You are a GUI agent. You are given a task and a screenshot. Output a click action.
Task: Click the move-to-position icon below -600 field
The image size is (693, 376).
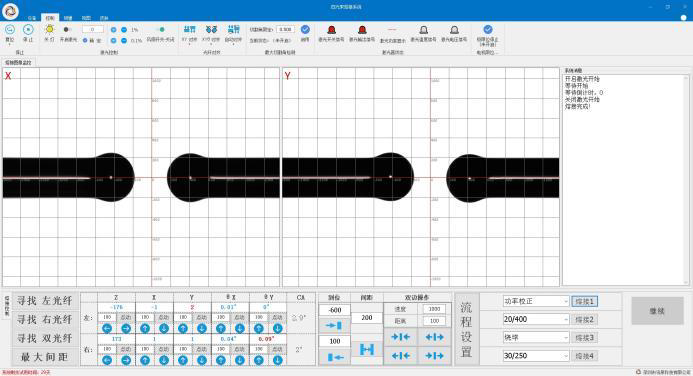coord(335,326)
